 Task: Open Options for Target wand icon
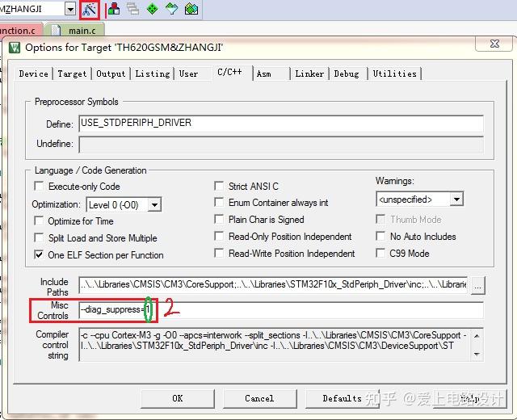89,9
